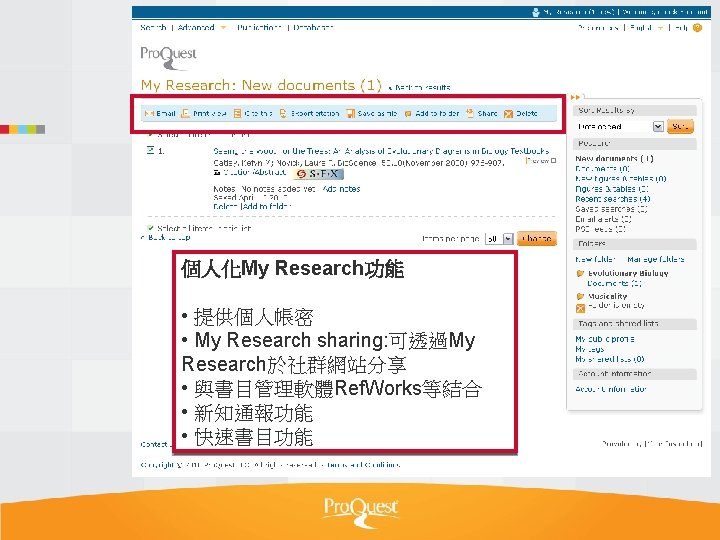Click Manage folders link
Screen dimensions: 720x540
pyautogui.click(x=655, y=259)
